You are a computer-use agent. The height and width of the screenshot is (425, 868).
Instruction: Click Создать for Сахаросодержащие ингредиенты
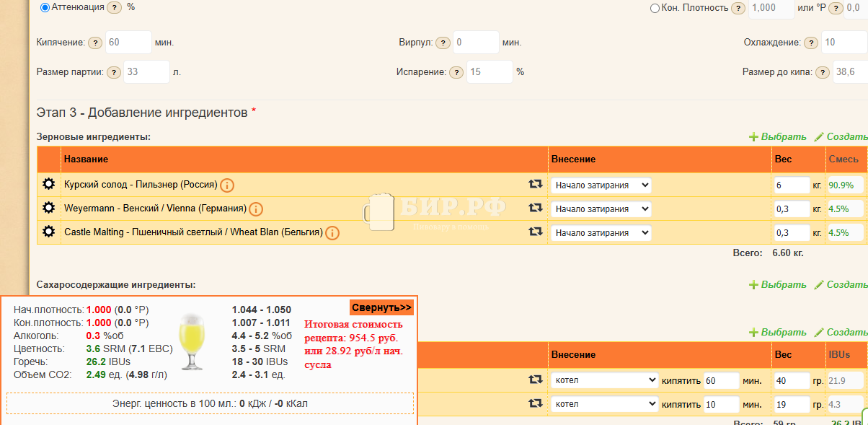[841, 285]
